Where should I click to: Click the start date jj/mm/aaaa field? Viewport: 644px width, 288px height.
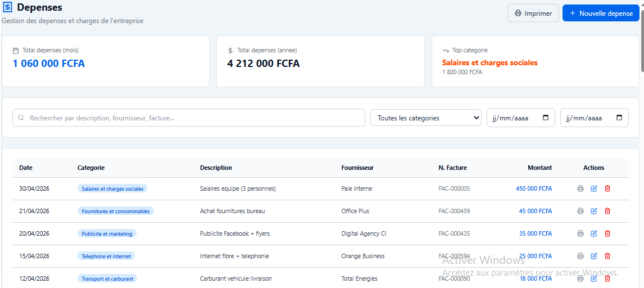tap(521, 118)
